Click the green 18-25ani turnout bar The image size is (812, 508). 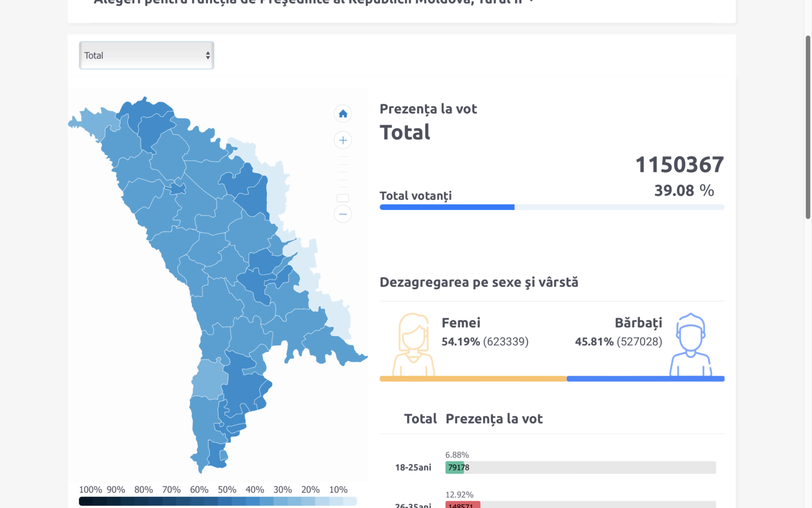pyautogui.click(x=454, y=467)
